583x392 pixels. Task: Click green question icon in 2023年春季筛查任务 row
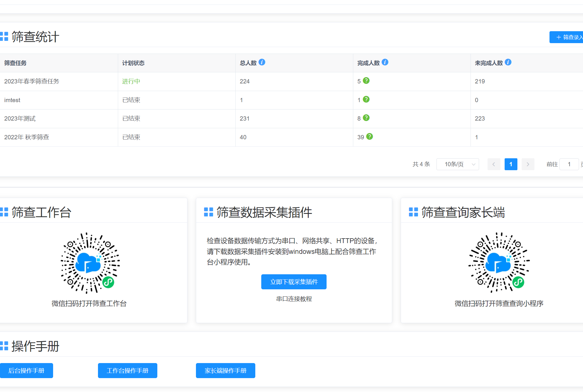pyautogui.click(x=366, y=81)
